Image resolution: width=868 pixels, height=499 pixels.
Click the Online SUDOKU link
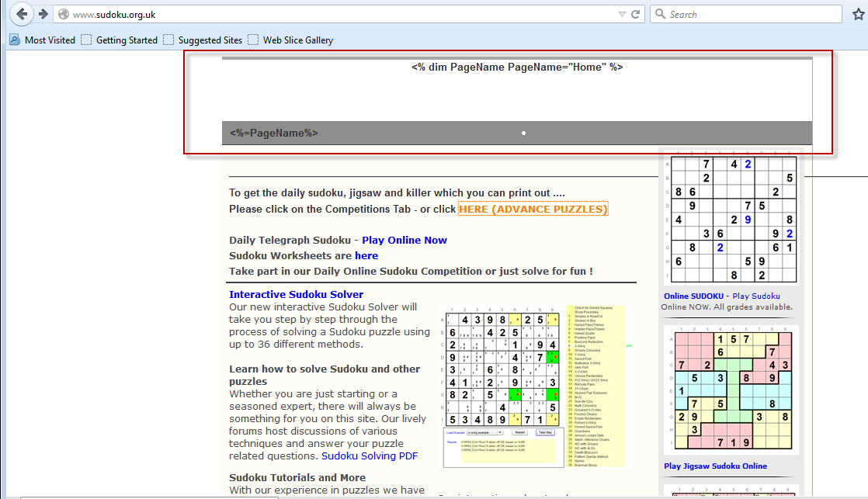[x=693, y=296]
